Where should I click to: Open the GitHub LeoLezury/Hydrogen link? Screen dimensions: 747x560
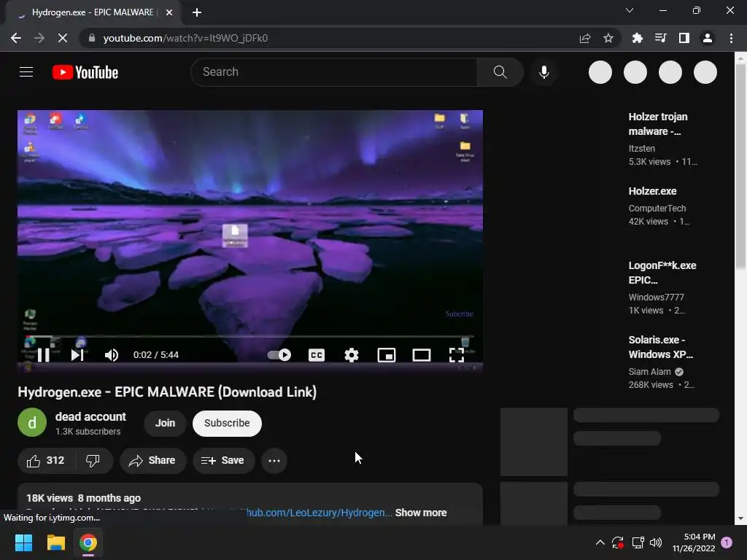[320, 513]
